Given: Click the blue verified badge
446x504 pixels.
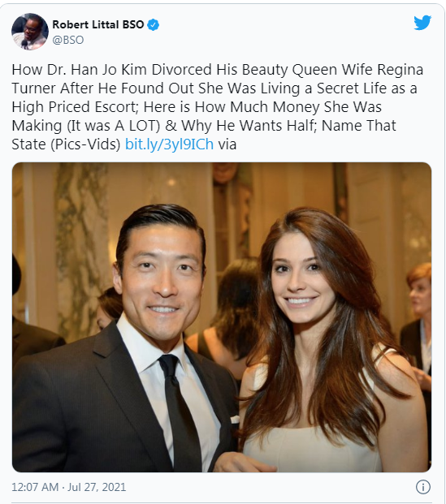Looking at the screenshot, I should [x=154, y=24].
